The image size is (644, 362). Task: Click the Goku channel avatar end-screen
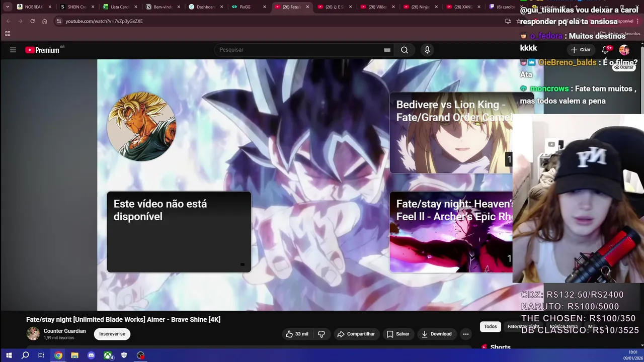(141, 126)
